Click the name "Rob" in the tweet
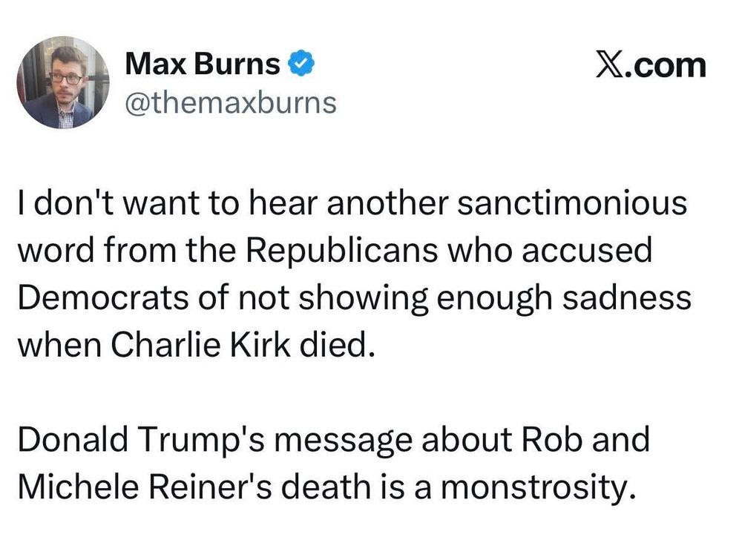 point(552,439)
